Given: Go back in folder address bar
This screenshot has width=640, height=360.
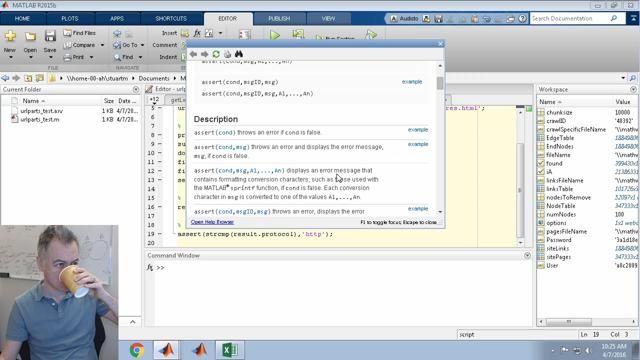Looking at the screenshot, I should [x=5, y=78].
